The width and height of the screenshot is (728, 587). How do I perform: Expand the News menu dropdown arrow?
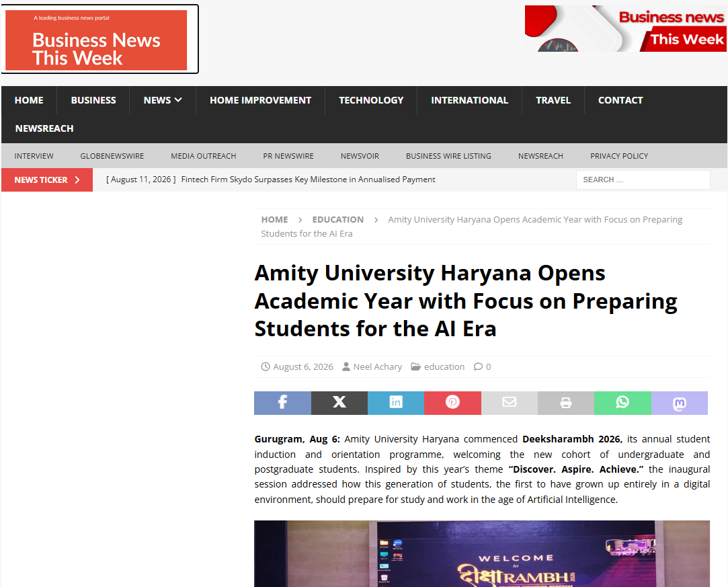(178, 100)
